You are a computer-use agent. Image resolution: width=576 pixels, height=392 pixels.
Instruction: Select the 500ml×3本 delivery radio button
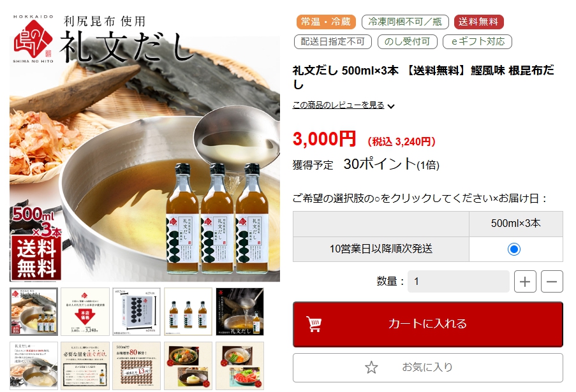(x=514, y=249)
